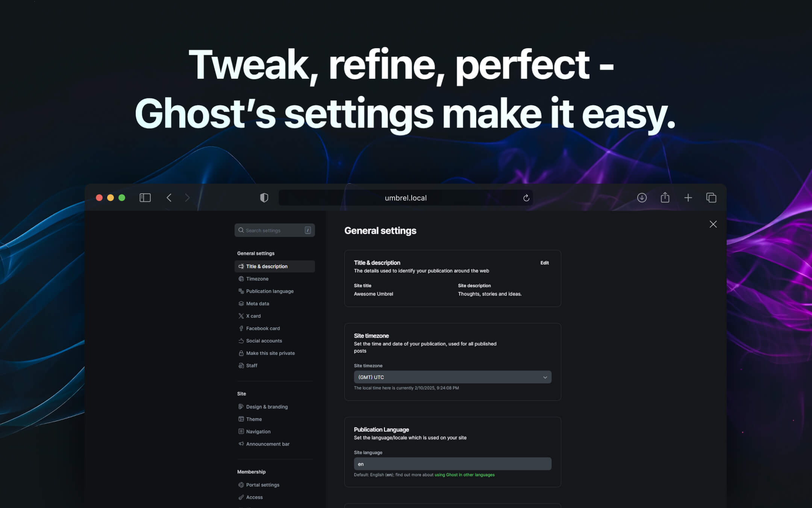The height and width of the screenshot is (508, 812).
Task: Open Timezone settings from the sidebar
Action: coord(257,278)
